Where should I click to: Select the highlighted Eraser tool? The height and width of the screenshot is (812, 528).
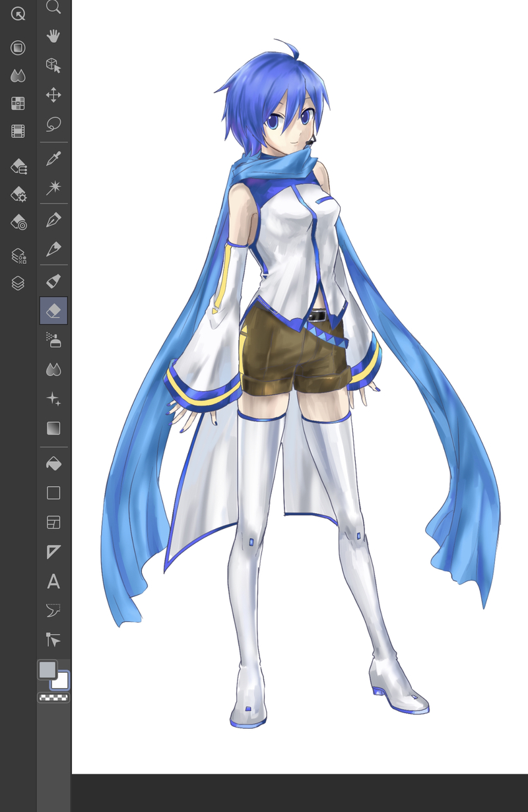click(x=53, y=311)
